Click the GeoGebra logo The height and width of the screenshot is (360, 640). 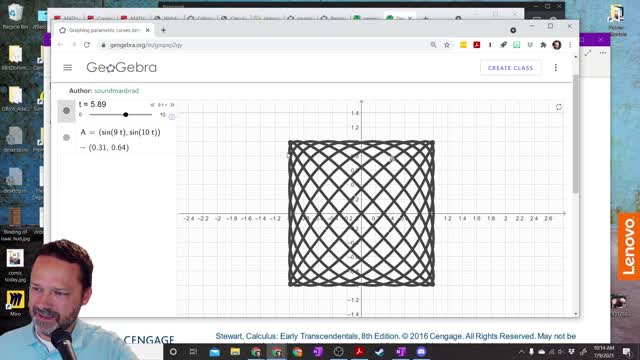121,67
